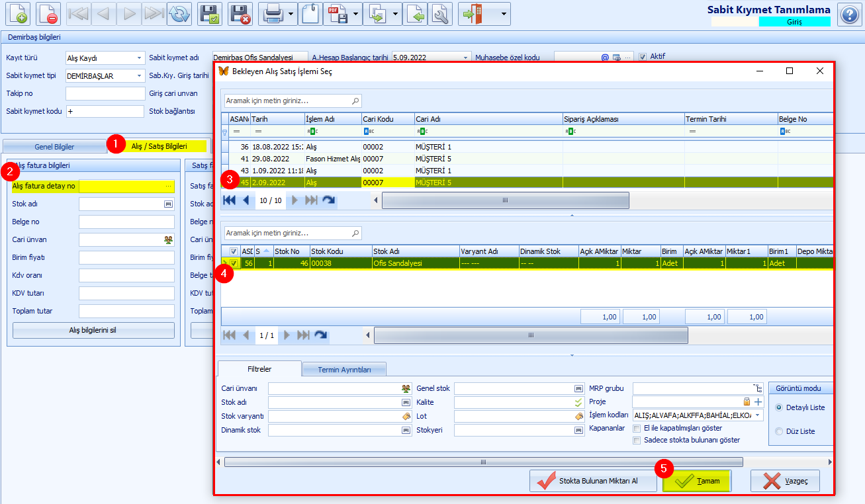Click the cancel-save diskette with red X
Image resolution: width=865 pixels, height=504 pixels.
(x=240, y=14)
